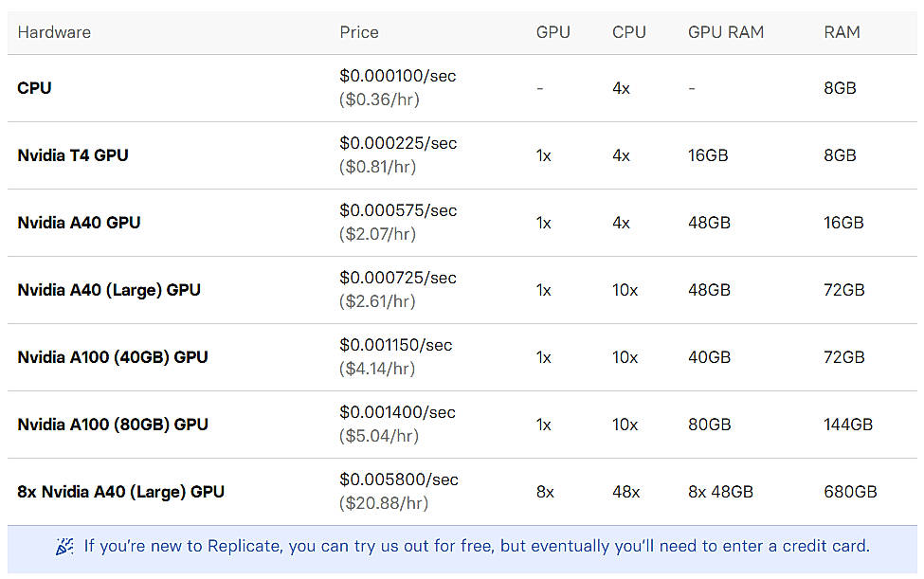Select the GPU RAM column header
Image resolution: width=924 pixels, height=579 pixels.
726,32
